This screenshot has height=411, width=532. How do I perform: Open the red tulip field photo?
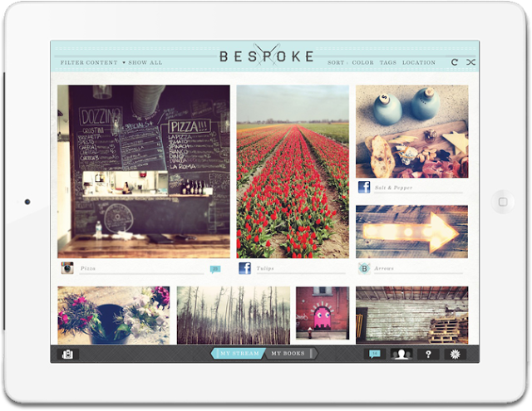[293, 171]
